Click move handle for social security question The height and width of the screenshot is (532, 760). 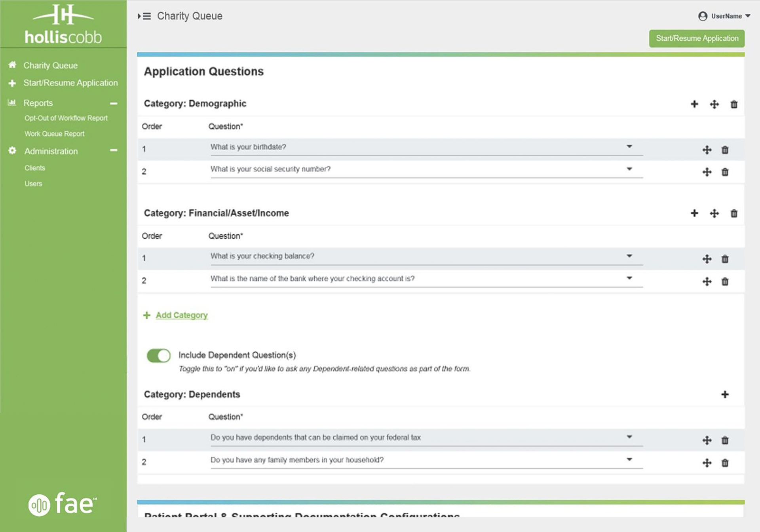click(x=707, y=172)
